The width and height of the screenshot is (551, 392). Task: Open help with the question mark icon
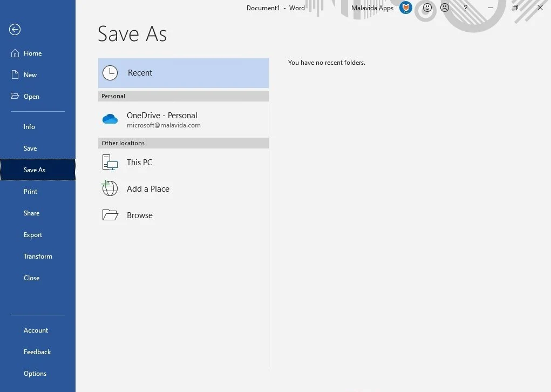point(466,8)
